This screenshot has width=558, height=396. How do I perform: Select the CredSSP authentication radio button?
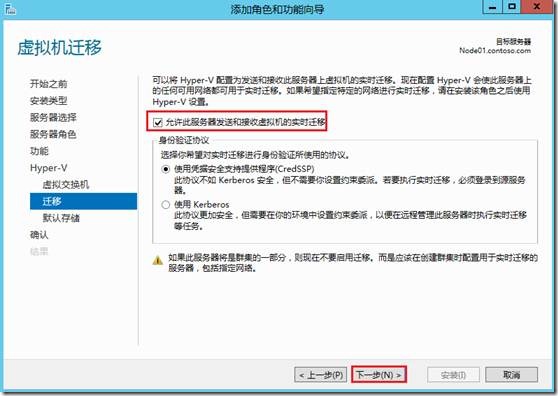165,169
